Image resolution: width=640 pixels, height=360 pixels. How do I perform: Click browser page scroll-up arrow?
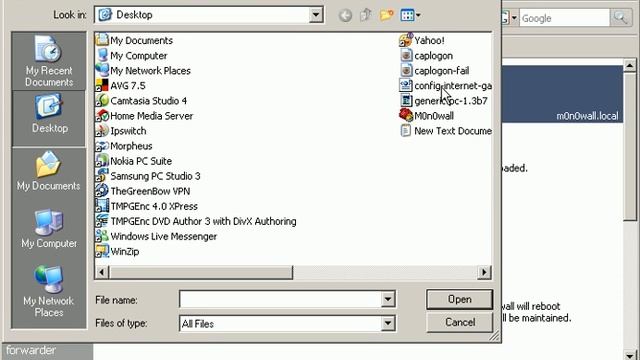pyautogui.click(x=630, y=65)
